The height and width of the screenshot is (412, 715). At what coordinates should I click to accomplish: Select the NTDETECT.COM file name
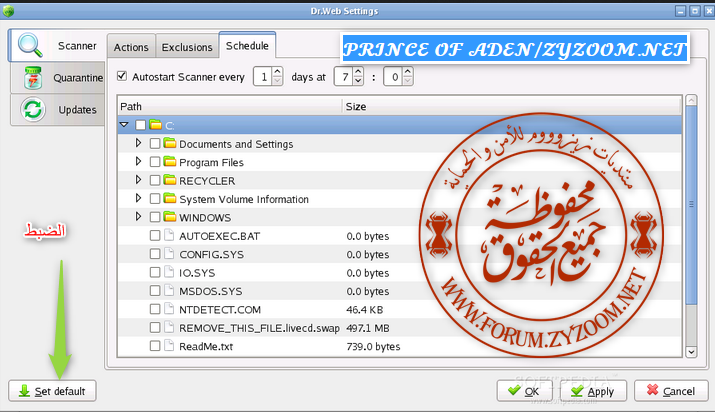click(220, 309)
